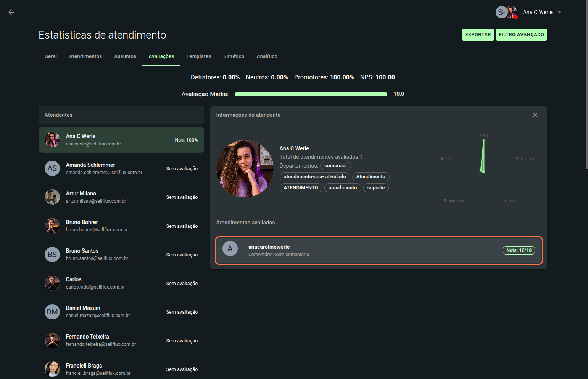Click the S- avatar icon in header

pos(501,12)
